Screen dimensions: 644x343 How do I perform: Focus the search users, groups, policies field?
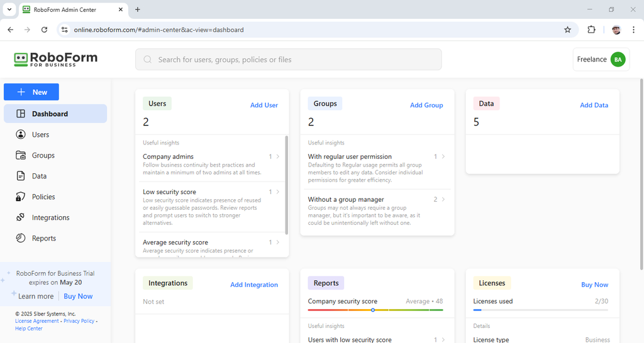coord(288,60)
